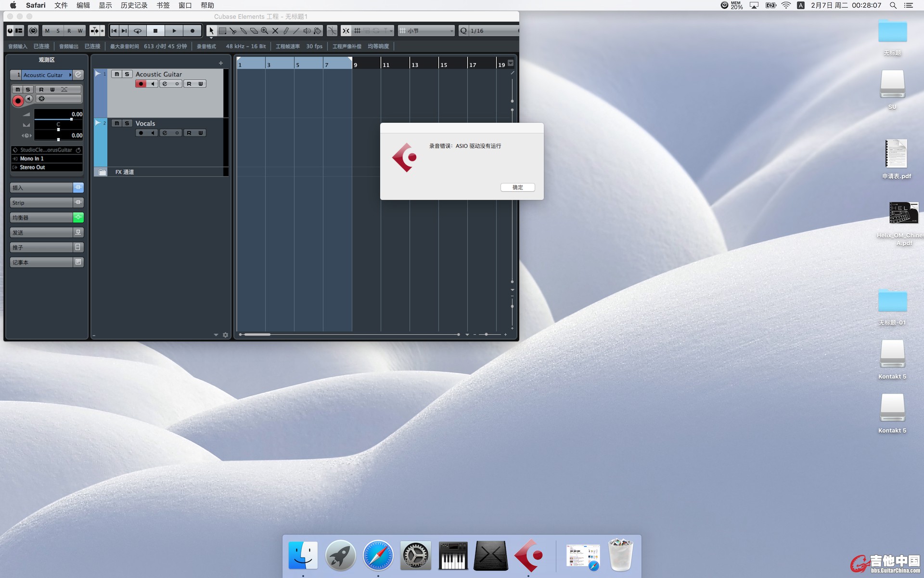Expand the 均衡器 inspector section
Viewport: 924px width, 578px height.
pos(41,218)
